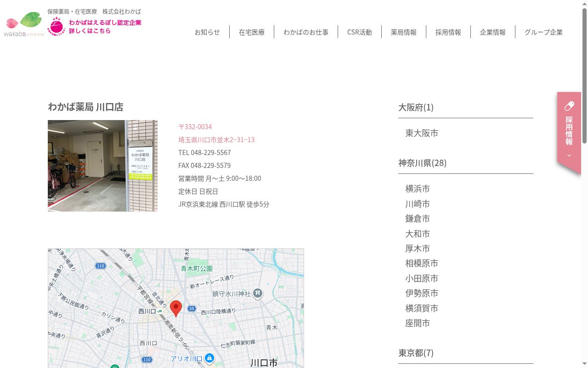
Task: Open 採用情報 in the top navigation
Action: point(448,32)
